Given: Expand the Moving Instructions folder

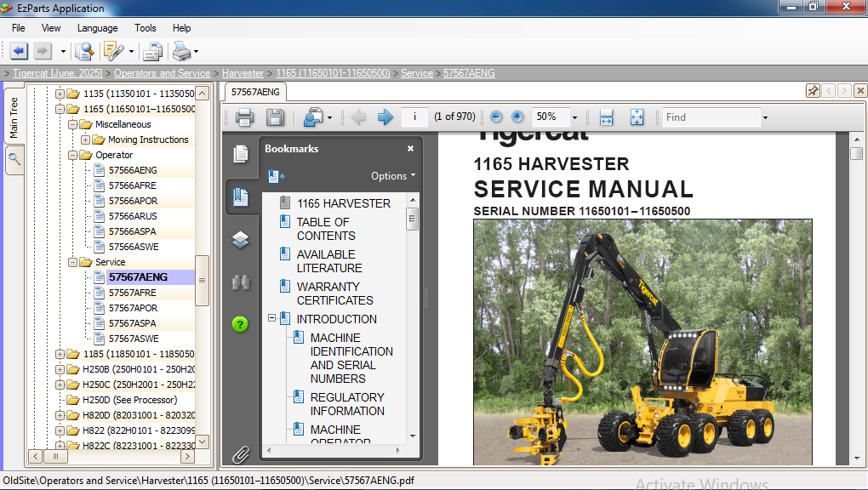Looking at the screenshot, I should click(85, 140).
